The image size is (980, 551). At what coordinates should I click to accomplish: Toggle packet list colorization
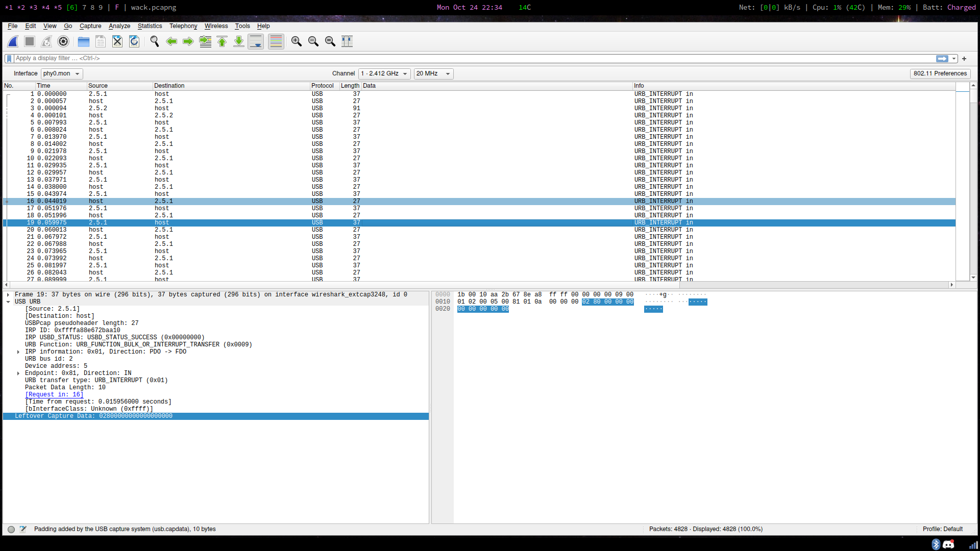[x=276, y=42]
